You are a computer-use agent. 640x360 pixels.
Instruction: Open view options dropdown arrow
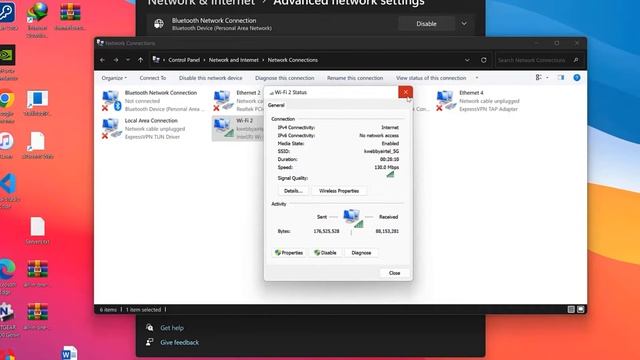pyautogui.click(x=547, y=77)
